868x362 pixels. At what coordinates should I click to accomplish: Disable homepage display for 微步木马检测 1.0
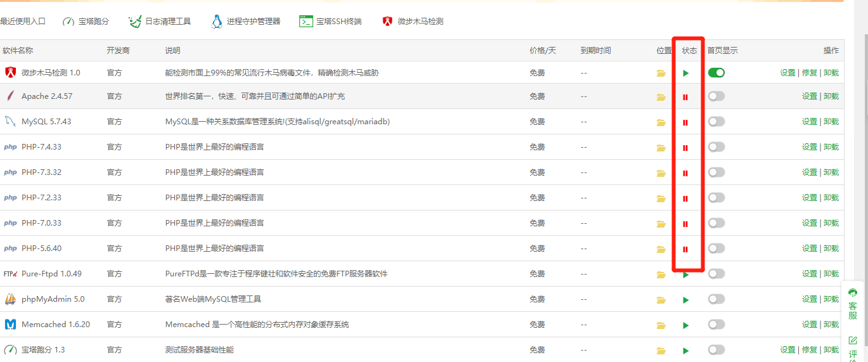click(716, 72)
